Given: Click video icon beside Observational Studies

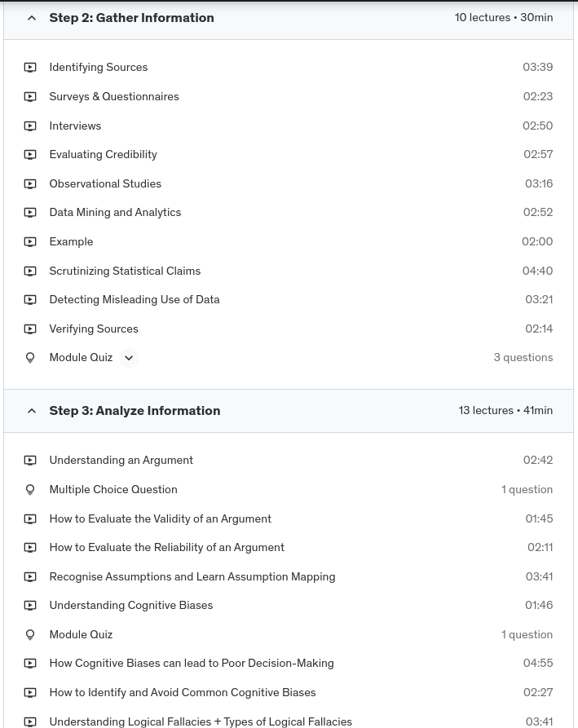Looking at the screenshot, I should (x=30, y=184).
